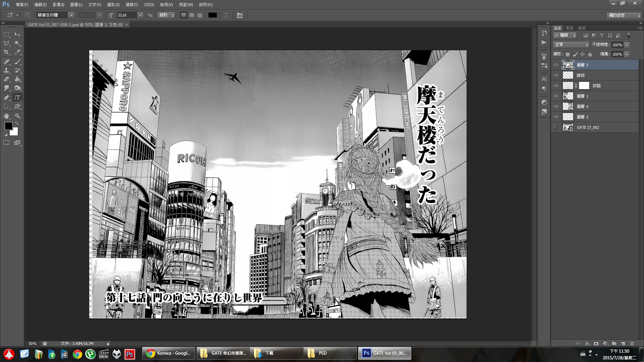The height and width of the screenshot is (362, 644).
Task: Open the opacity 不透明度 dropdown arrow
Action: [x=627, y=45]
